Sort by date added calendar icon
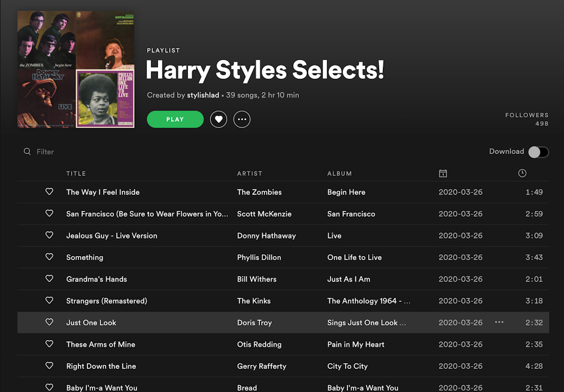This screenshot has height=392, width=564. pos(443,173)
